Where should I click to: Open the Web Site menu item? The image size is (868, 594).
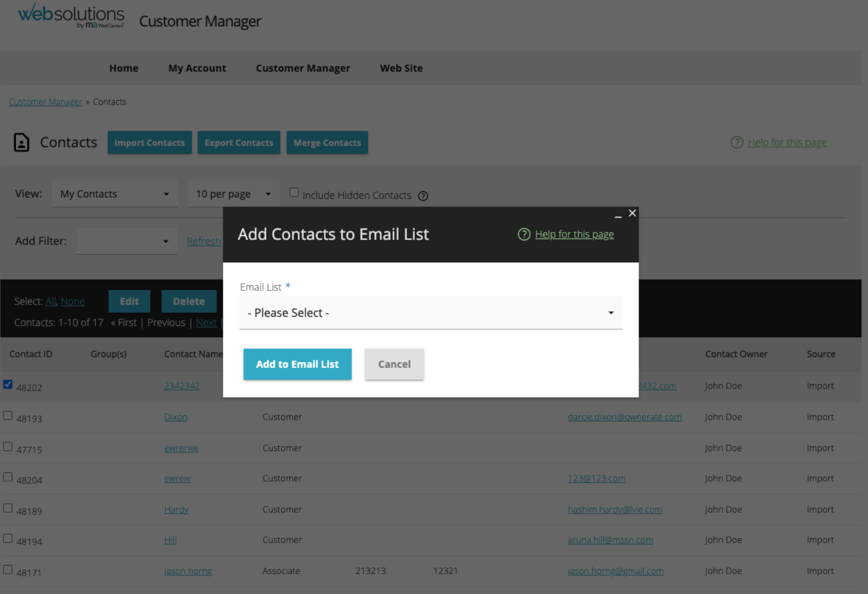(x=401, y=68)
